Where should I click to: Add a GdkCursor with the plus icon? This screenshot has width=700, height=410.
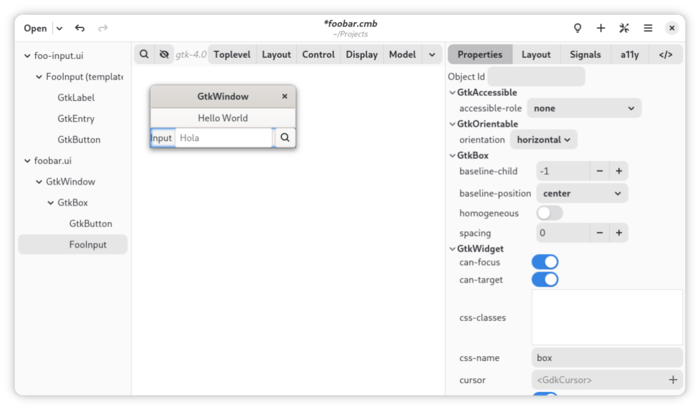673,380
